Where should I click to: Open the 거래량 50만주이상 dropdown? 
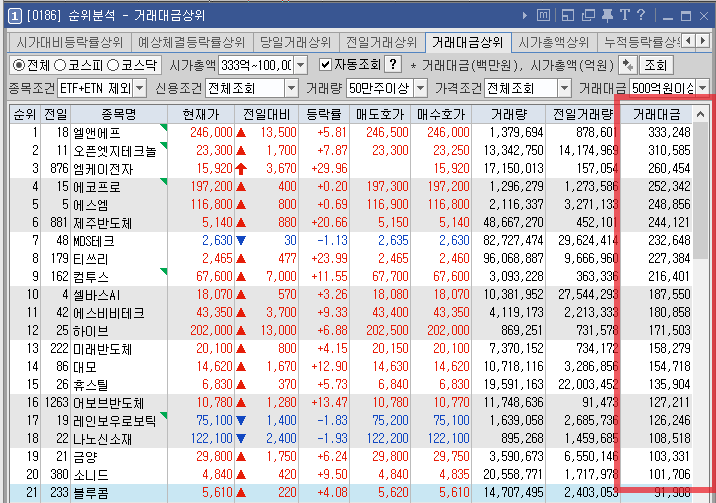point(421,88)
